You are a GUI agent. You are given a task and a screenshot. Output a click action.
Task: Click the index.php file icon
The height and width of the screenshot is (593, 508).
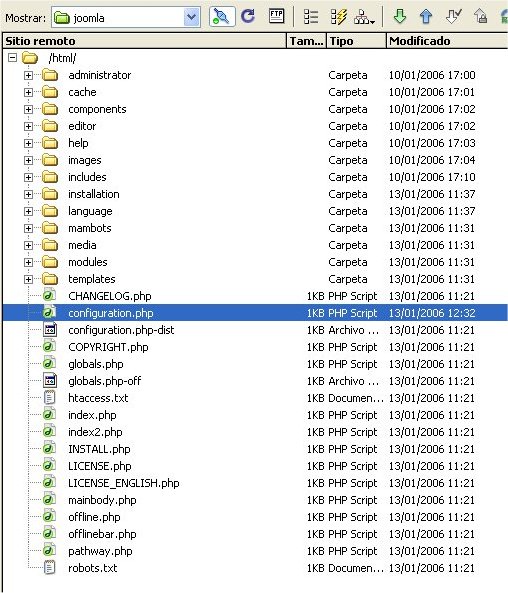tap(50, 414)
